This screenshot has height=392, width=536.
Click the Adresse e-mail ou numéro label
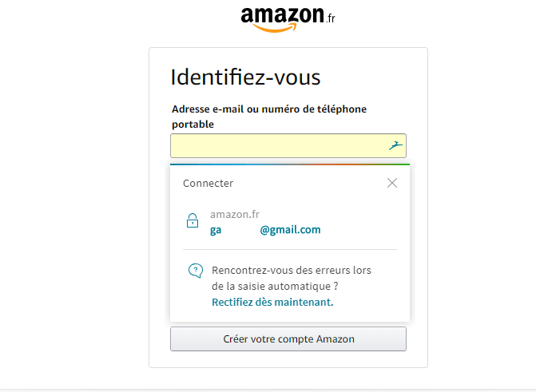(x=269, y=109)
